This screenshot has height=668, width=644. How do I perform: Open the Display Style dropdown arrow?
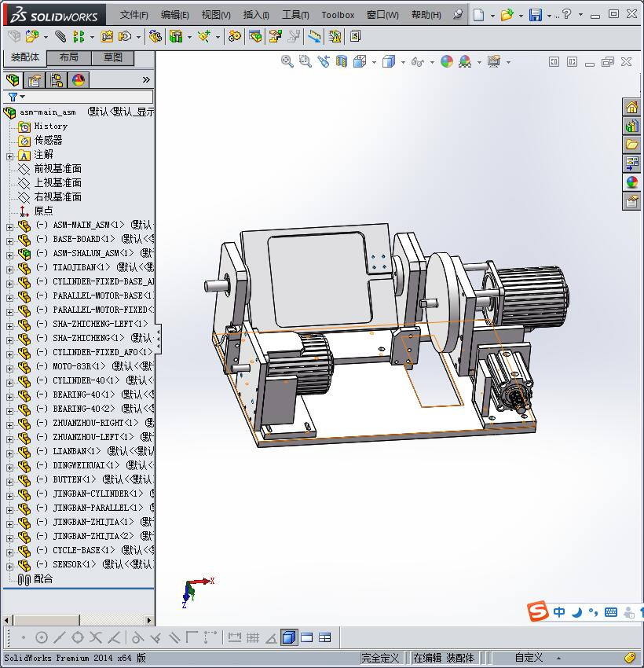point(403,63)
